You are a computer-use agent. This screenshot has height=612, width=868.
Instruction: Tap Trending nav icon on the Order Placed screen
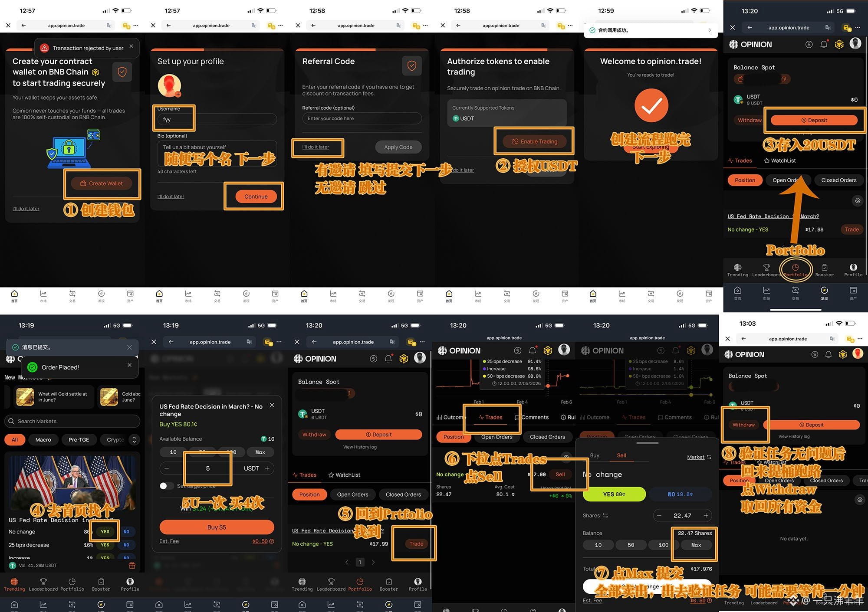pos(14,584)
